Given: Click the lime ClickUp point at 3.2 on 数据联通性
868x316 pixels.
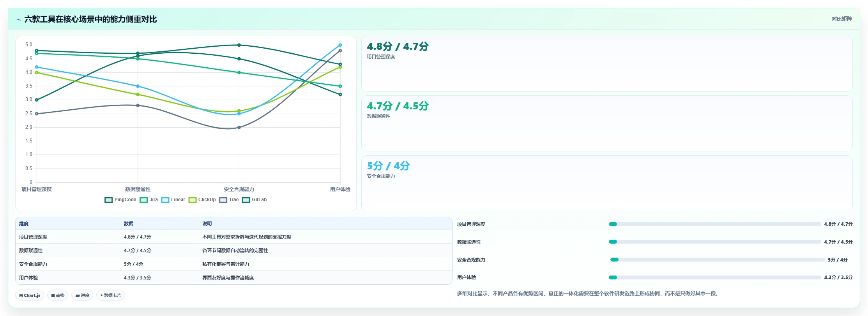Looking at the screenshot, I should pyautogui.click(x=138, y=95).
